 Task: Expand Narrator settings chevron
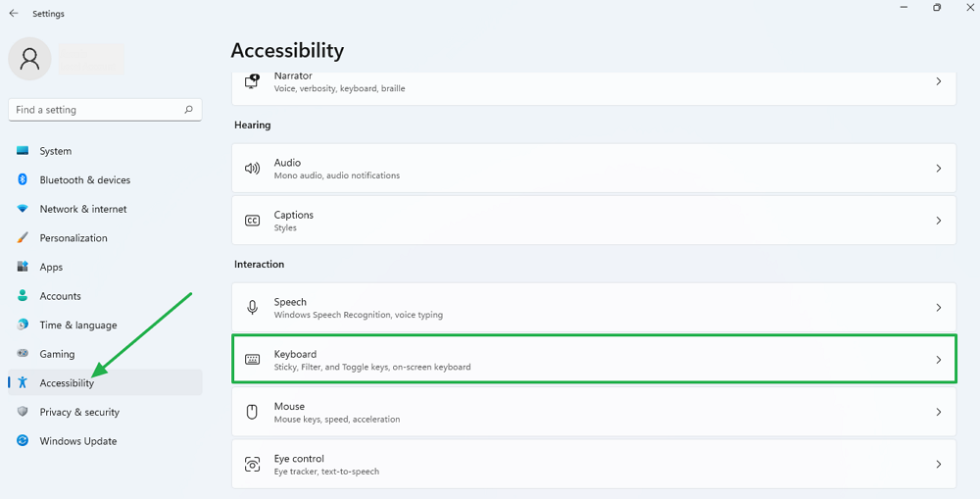tap(938, 81)
